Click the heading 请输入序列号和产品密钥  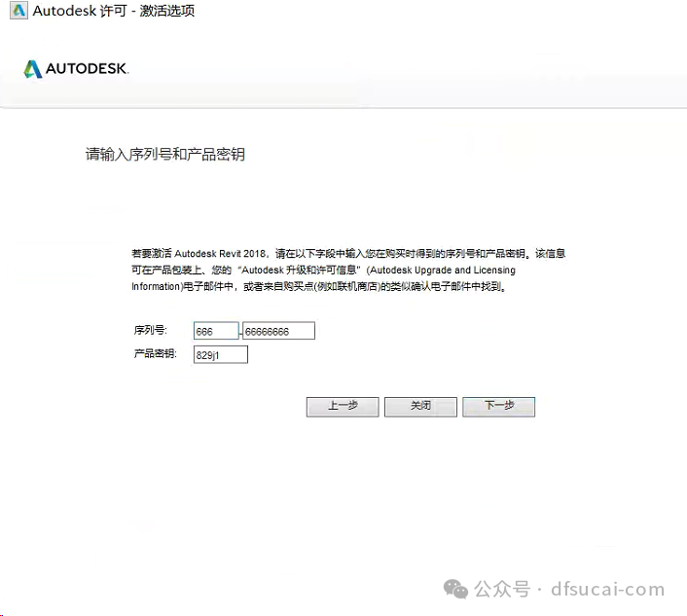[165, 154]
